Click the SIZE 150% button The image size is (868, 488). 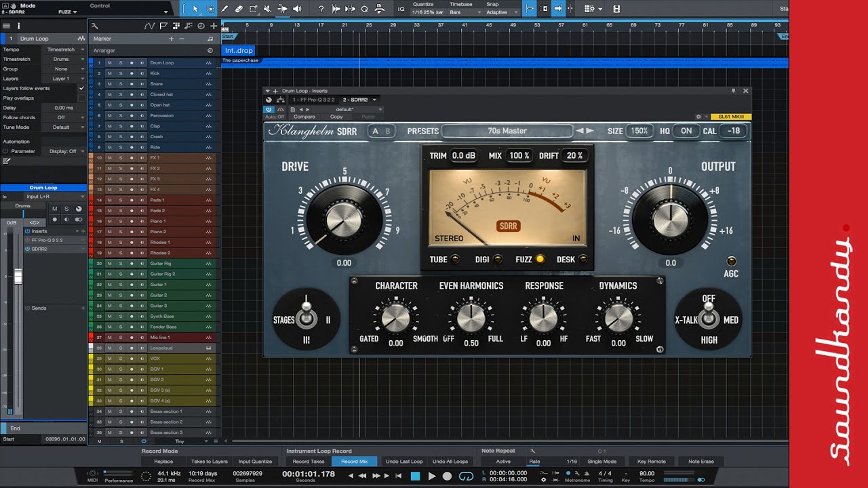639,131
